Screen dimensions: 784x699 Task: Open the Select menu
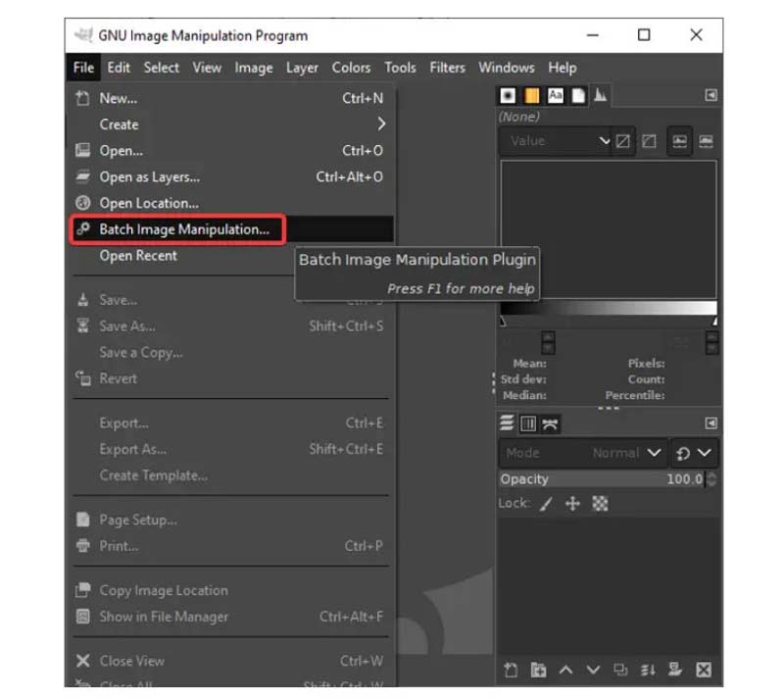pos(161,68)
